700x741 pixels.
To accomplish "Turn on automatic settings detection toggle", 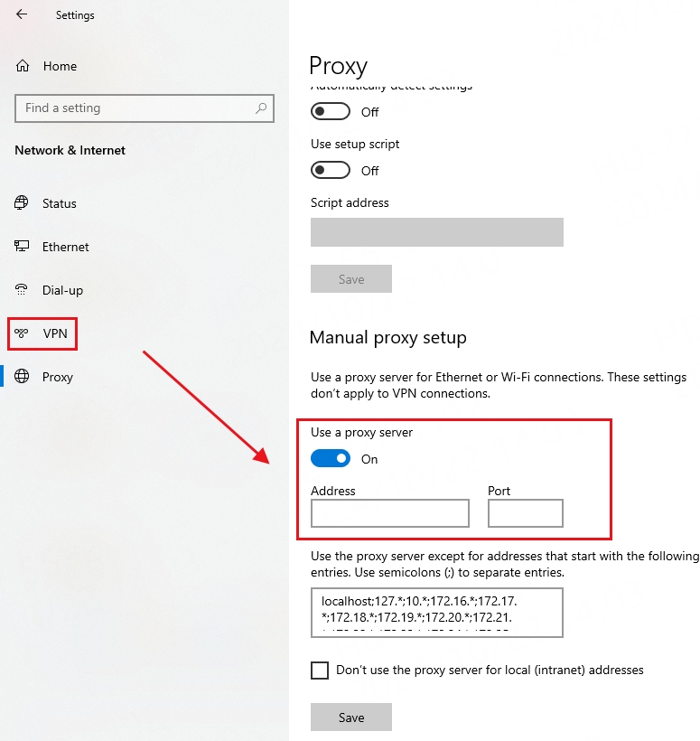I will (331, 112).
